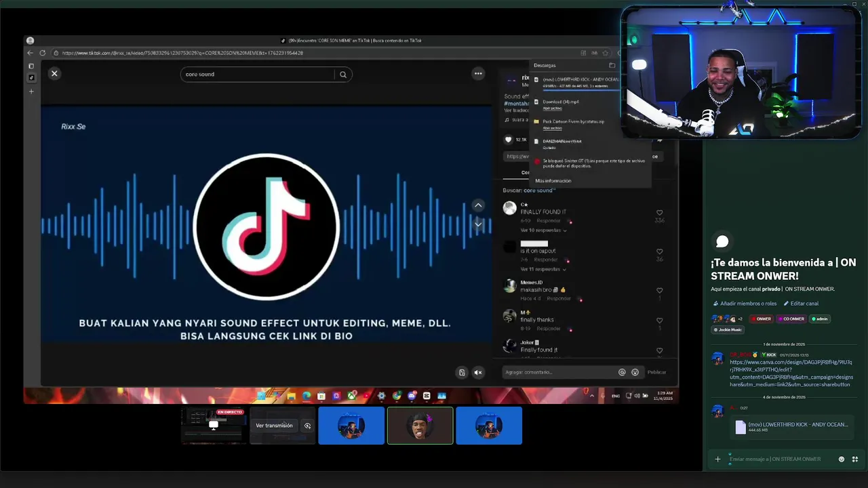Close the TikTok video viewer
This screenshot has width=868, height=488.
click(54, 73)
